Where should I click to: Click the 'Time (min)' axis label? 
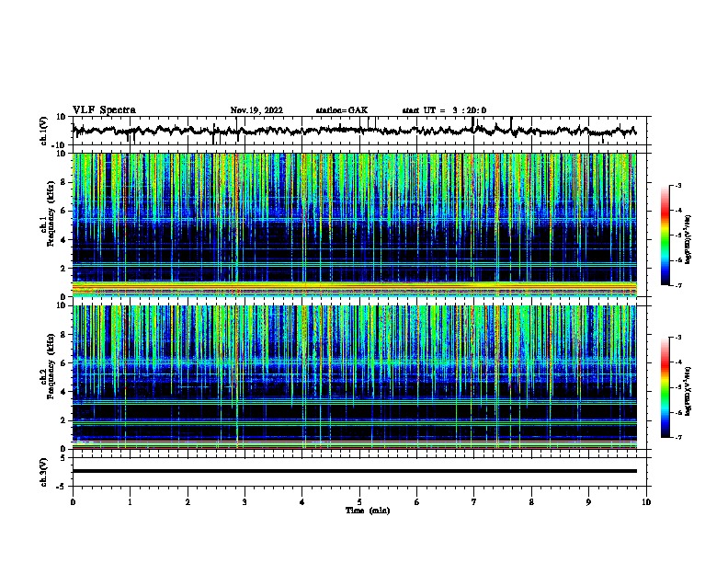[x=368, y=511]
